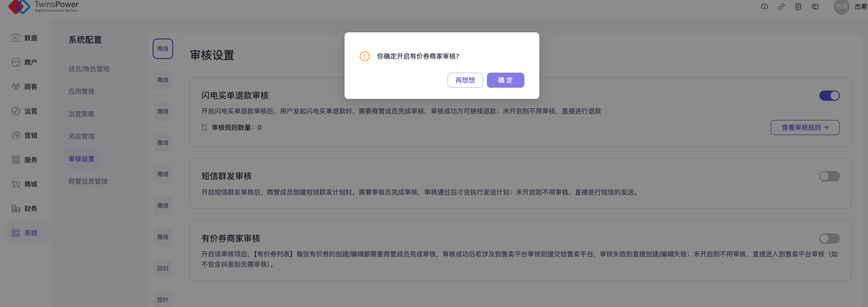
Task: Open 风控管理 submenu item
Action: pyautogui.click(x=81, y=136)
